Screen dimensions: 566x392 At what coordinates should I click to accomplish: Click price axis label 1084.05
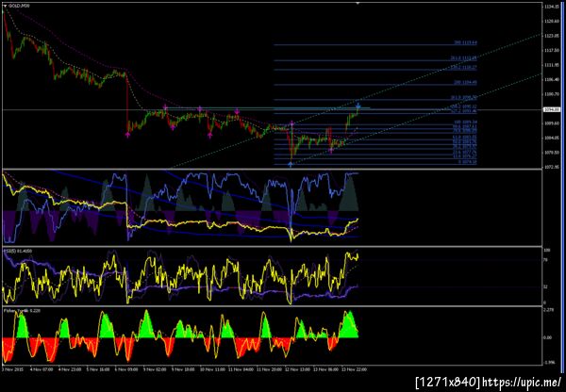[x=552, y=138]
